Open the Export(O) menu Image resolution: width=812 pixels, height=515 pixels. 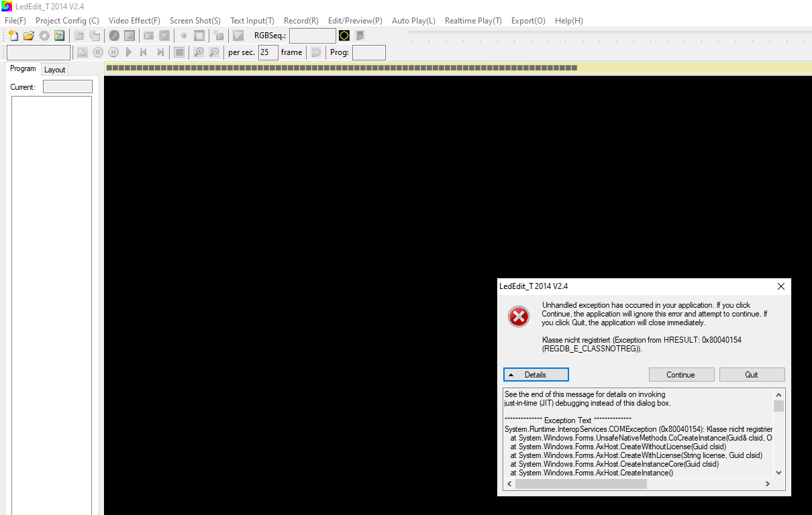point(528,21)
